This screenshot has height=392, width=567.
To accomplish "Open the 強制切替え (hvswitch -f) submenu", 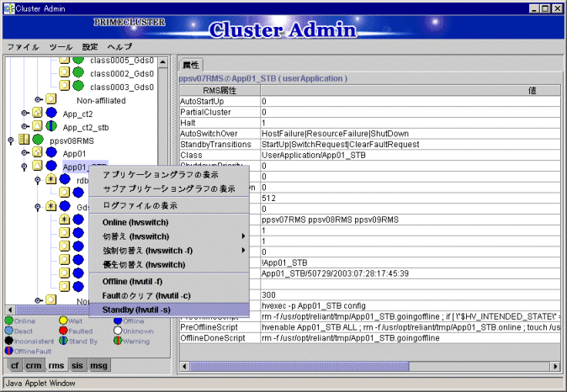I will (x=169, y=251).
